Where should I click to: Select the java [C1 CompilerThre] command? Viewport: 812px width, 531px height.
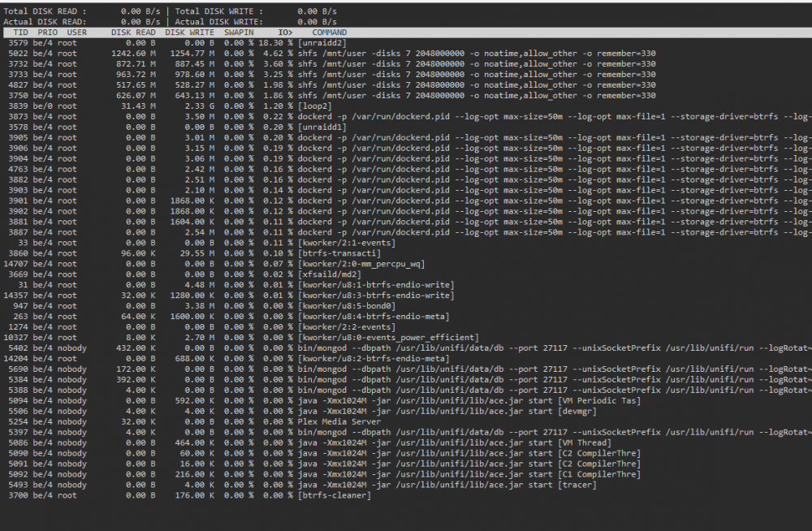tap(469, 474)
